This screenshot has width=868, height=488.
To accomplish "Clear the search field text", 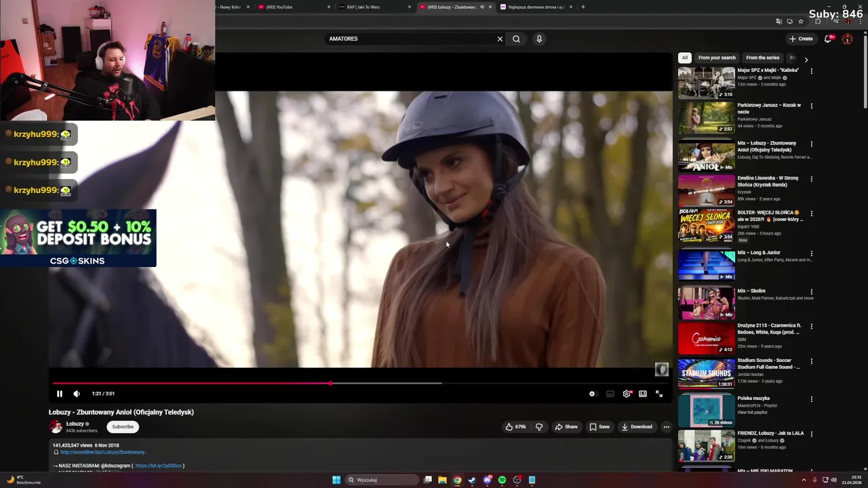I will coord(500,39).
